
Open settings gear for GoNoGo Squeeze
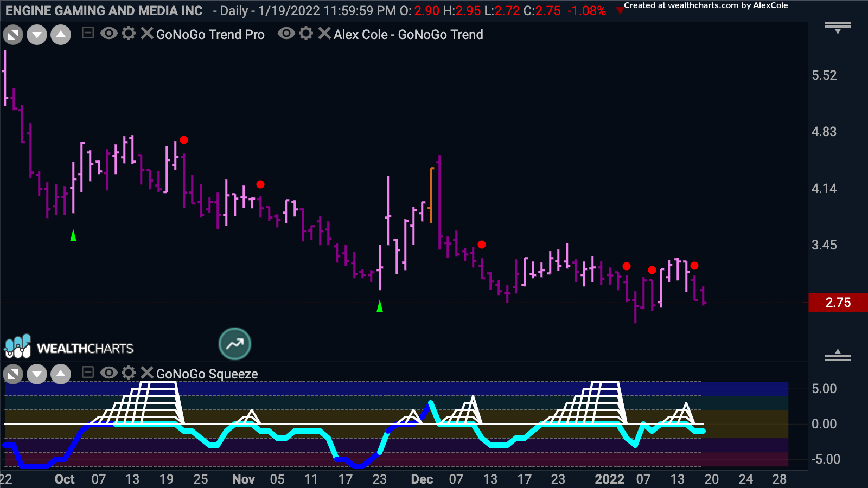(x=129, y=373)
